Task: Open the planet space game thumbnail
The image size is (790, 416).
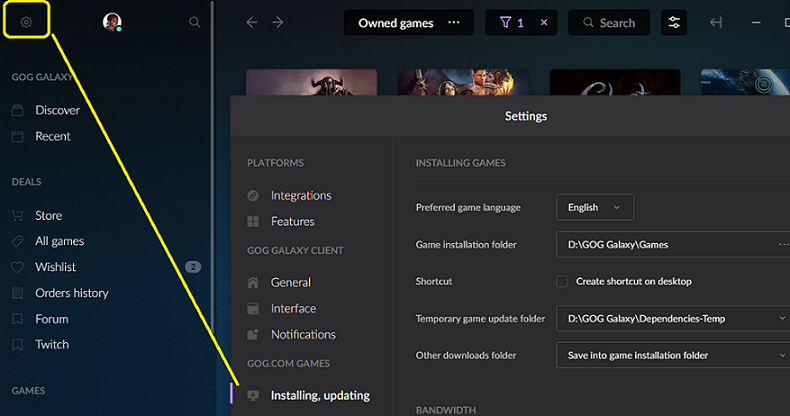Action: [745, 82]
